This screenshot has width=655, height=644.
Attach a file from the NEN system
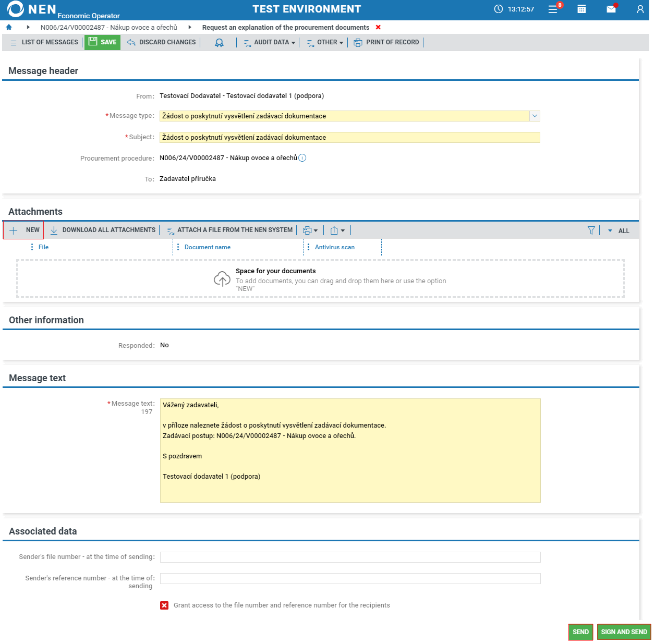229,230
